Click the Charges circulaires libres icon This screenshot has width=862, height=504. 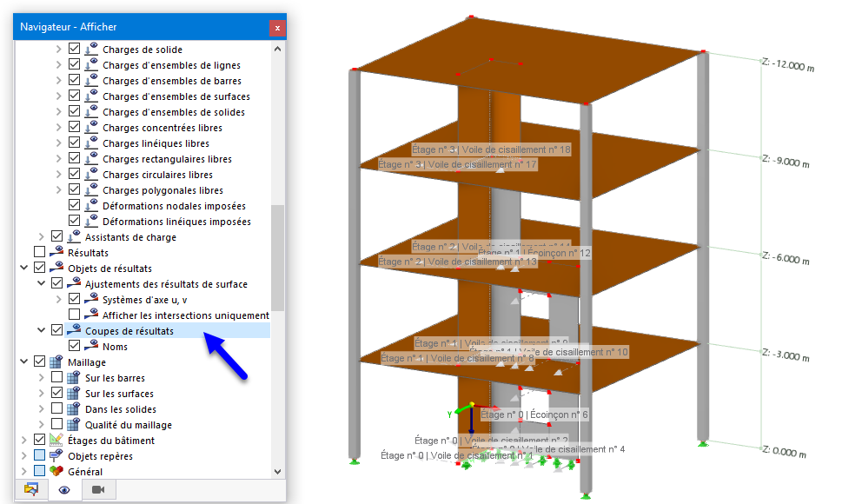(91, 175)
